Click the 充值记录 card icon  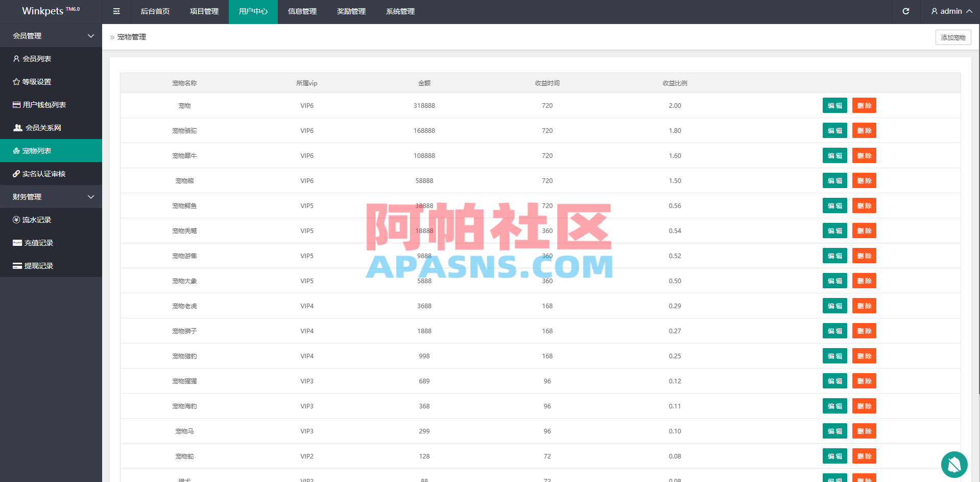click(17, 242)
